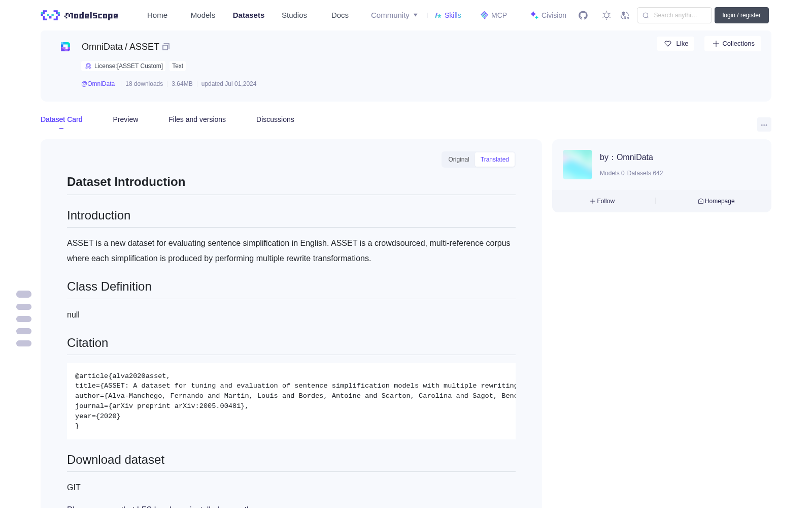812x508 pixels.
Task: Click the 'Class Definition' heading
Action: pos(109,287)
